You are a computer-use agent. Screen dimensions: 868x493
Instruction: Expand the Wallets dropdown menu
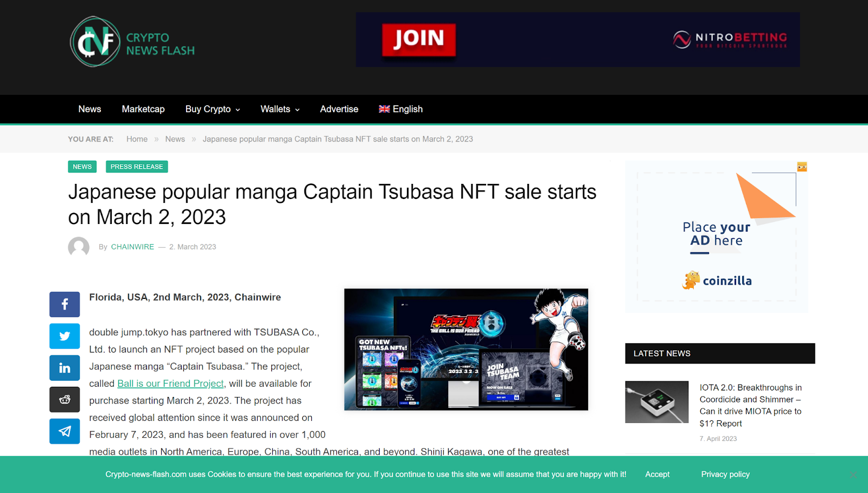pyautogui.click(x=280, y=109)
